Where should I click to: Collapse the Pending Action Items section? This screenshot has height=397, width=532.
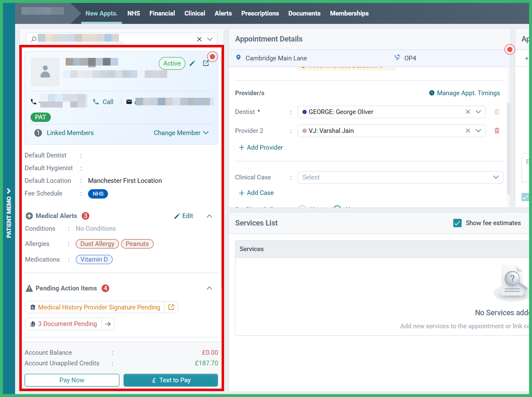pyautogui.click(x=209, y=288)
